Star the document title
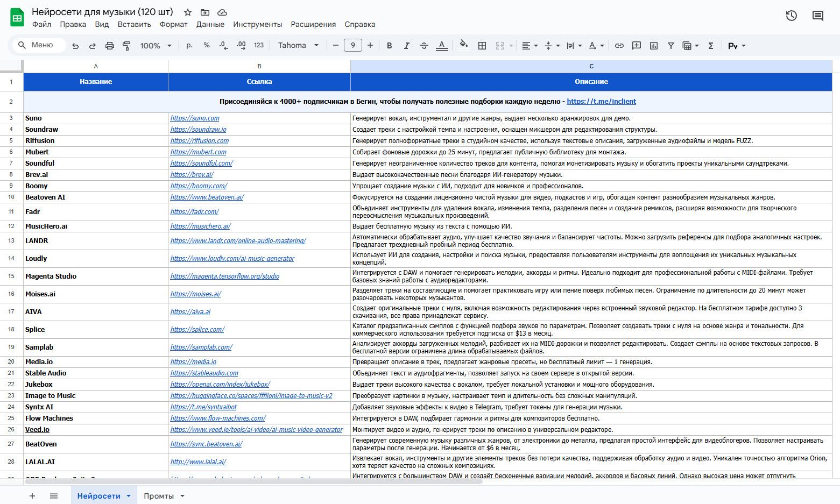The height and width of the screenshot is (504, 840). click(x=188, y=12)
